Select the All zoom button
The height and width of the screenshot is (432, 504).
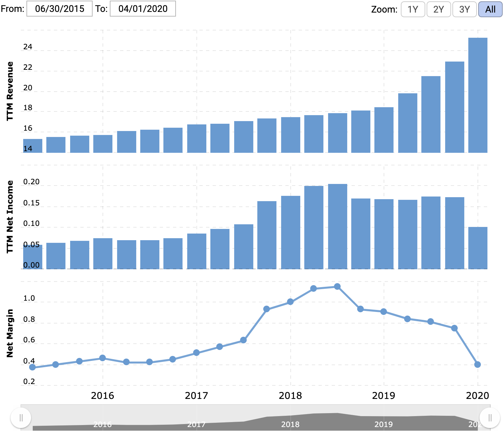click(490, 9)
